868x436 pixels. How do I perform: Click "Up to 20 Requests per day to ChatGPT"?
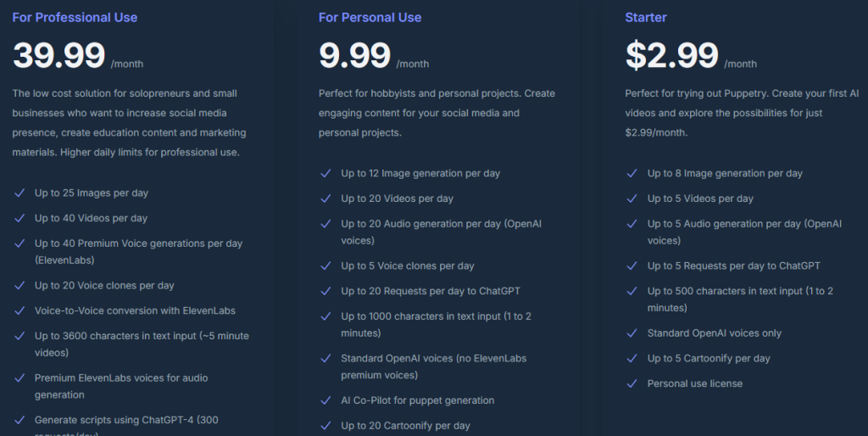(x=431, y=291)
